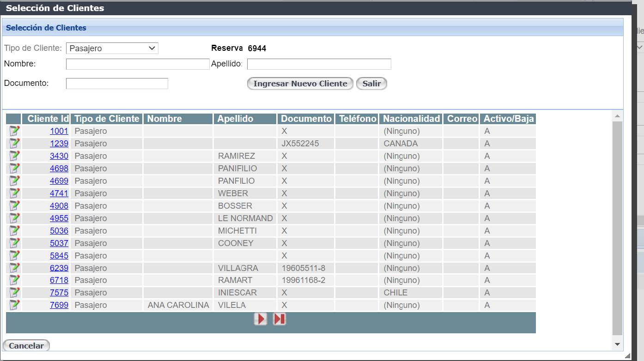Focus the Nombre input field

(x=138, y=64)
